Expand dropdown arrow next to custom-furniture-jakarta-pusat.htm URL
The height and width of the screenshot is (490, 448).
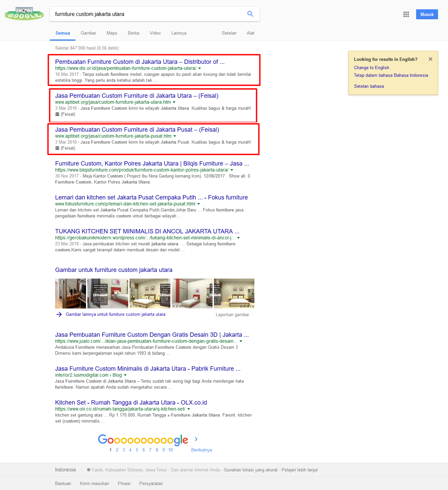point(175,136)
